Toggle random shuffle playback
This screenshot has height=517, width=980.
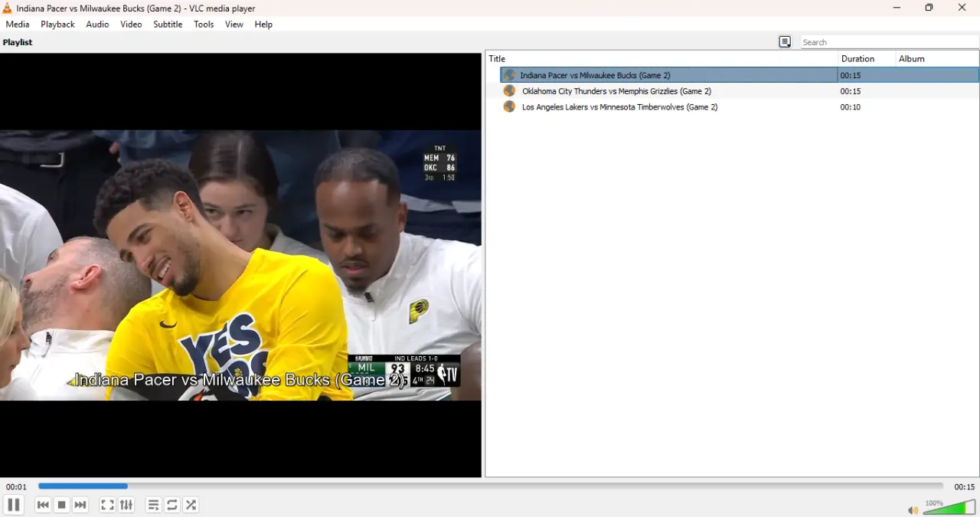click(x=191, y=505)
